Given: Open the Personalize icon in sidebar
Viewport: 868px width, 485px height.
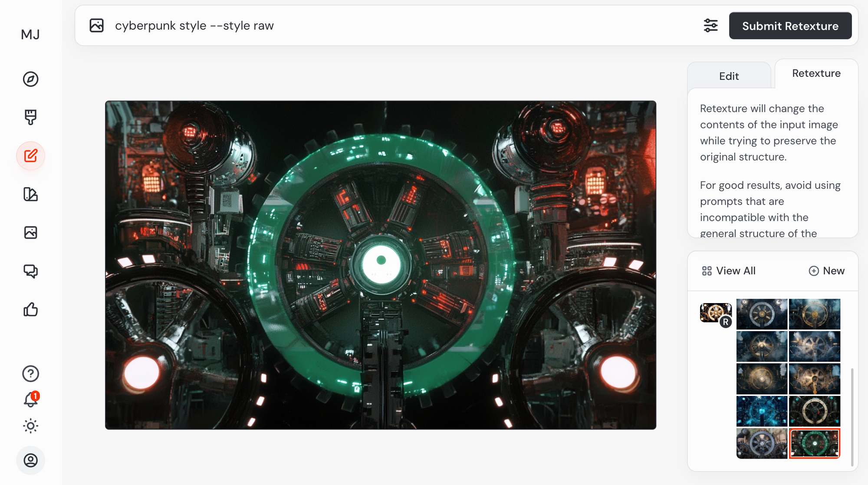Looking at the screenshot, I should tap(30, 194).
